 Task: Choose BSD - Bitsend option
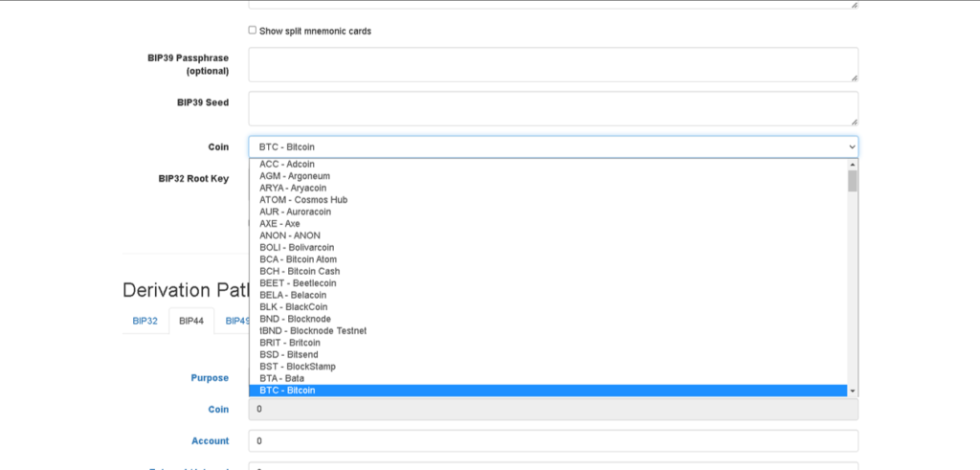pos(548,354)
